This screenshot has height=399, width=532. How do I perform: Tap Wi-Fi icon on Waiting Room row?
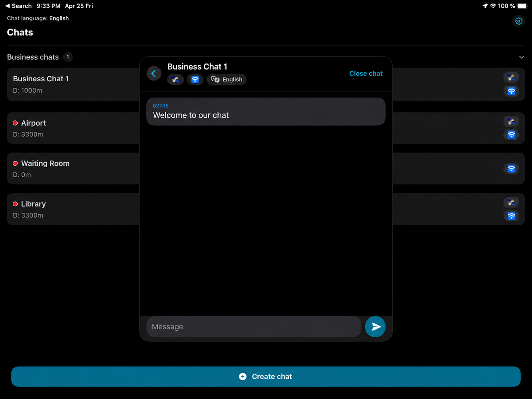(511, 169)
